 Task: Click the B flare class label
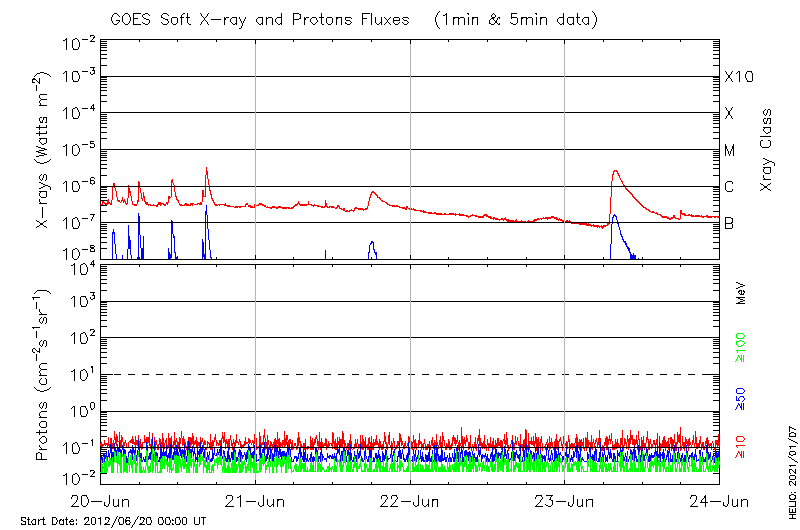click(729, 223)
